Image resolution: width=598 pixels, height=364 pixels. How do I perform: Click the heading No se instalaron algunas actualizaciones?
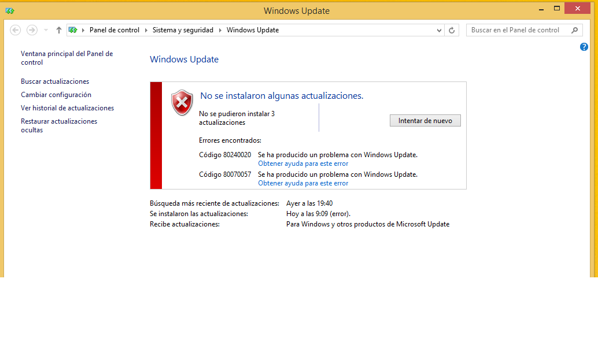point(282,96)
